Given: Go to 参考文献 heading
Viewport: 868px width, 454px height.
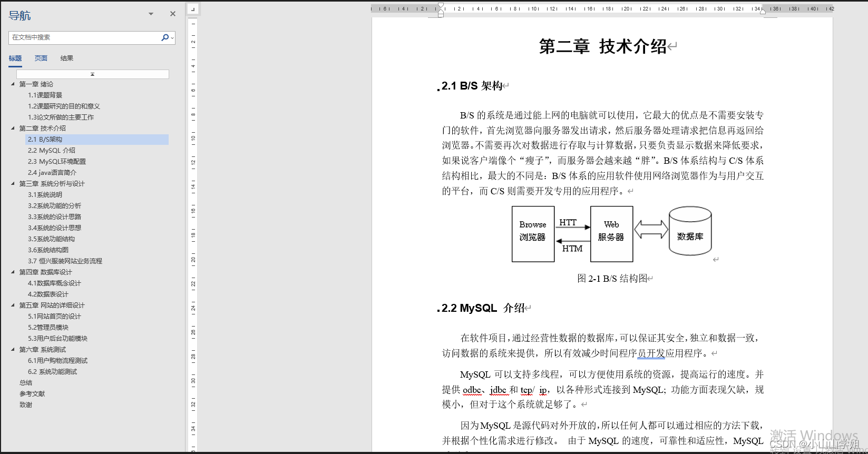Looking at the screenshot, I should [x=32, y=394].
